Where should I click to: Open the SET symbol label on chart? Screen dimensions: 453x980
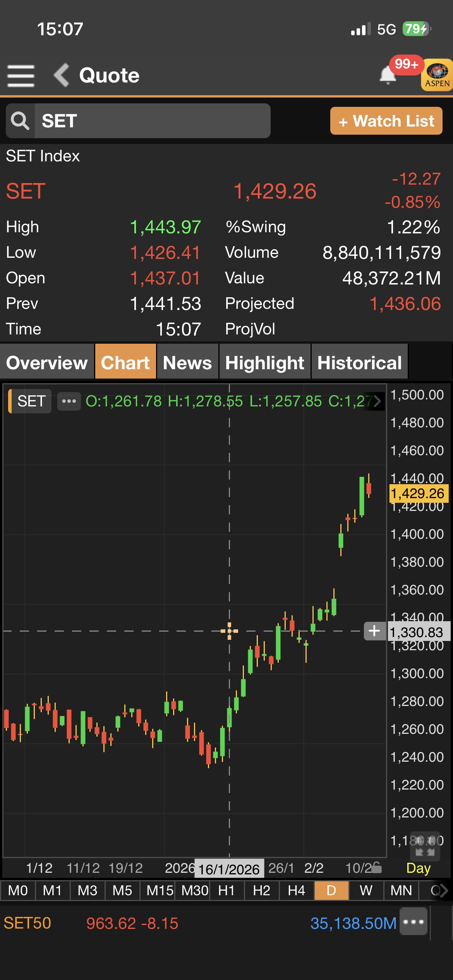31,401
